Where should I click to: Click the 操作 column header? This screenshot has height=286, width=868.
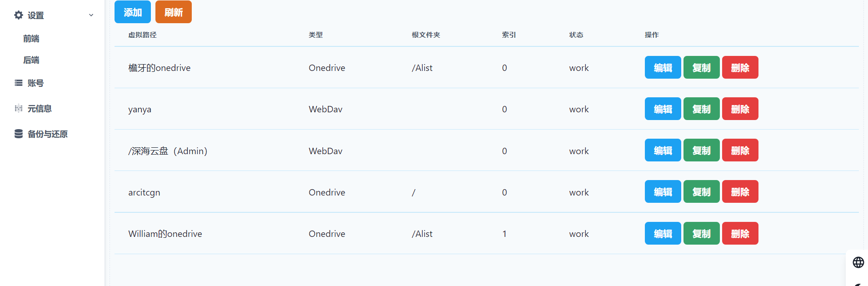(x=652, y=35)
